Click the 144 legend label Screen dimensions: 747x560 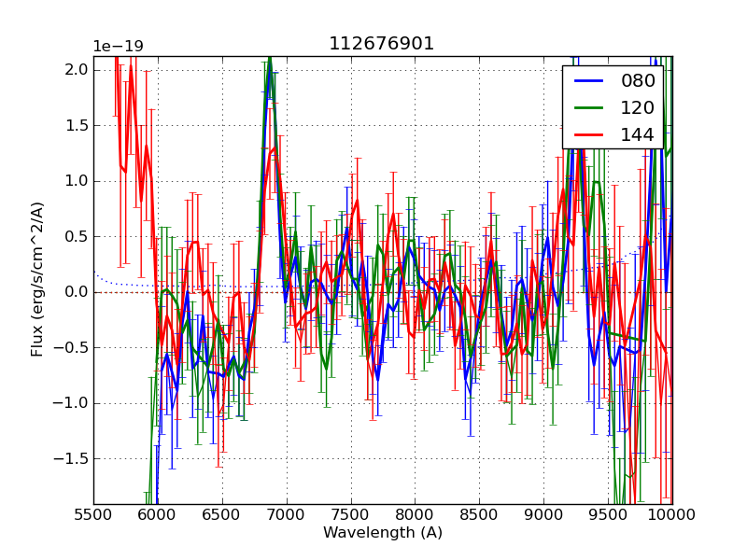pyautogui.click(x=638, y=135)
